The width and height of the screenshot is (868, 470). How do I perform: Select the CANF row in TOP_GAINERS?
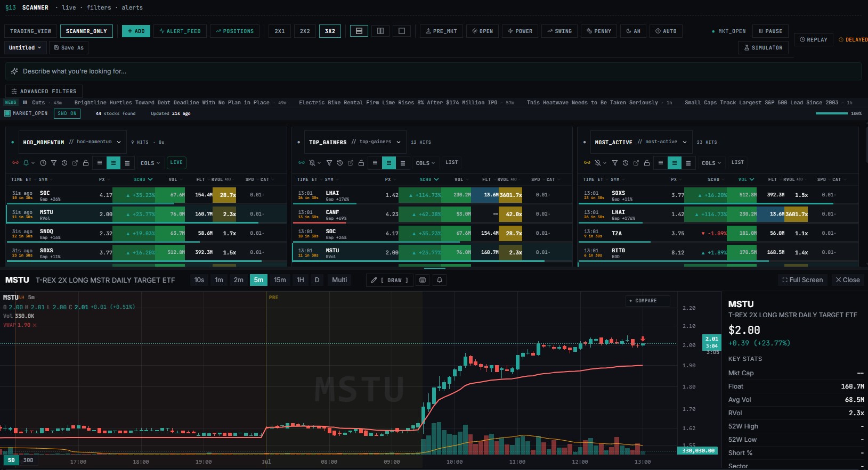click(x=432, y=214)
